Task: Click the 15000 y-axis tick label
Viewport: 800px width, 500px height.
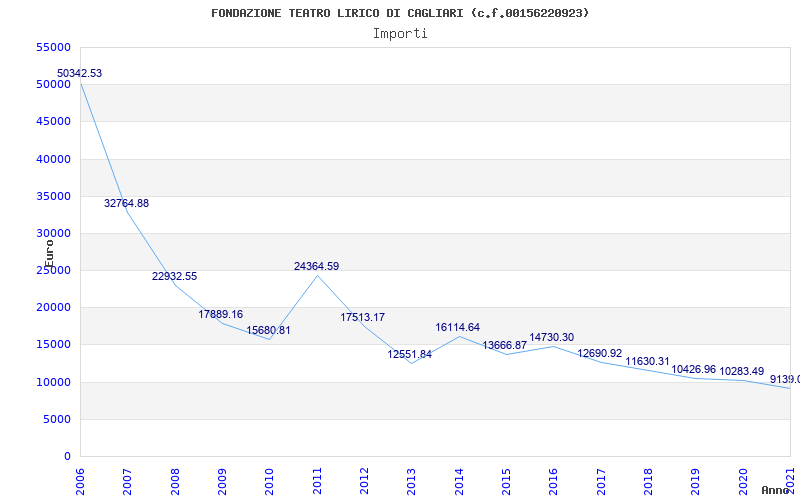Action: [53, 344]
